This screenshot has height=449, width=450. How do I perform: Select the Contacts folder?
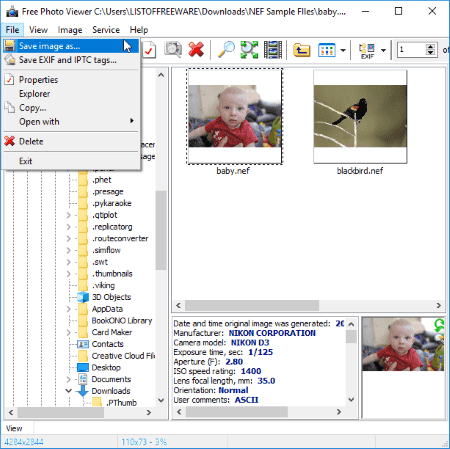107,344
